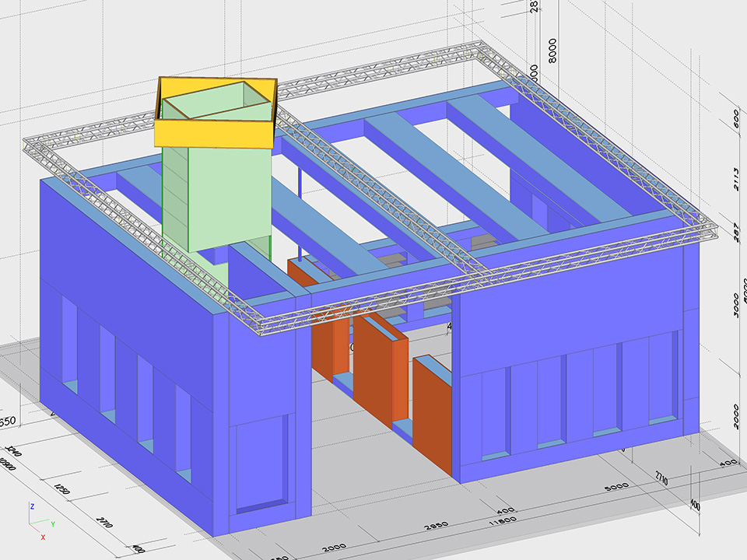Select the frontmost orange partition wall
747x560 pixels.
[x=432, y=412]
